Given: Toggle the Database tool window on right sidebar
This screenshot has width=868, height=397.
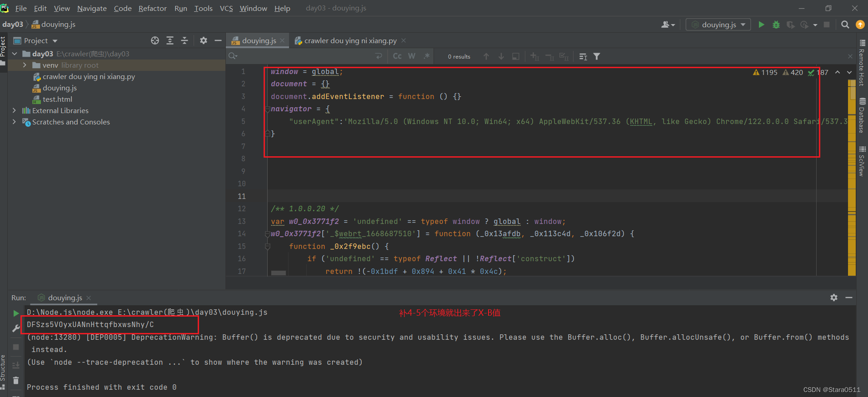Looking at the screenshot, I should 862,115.
